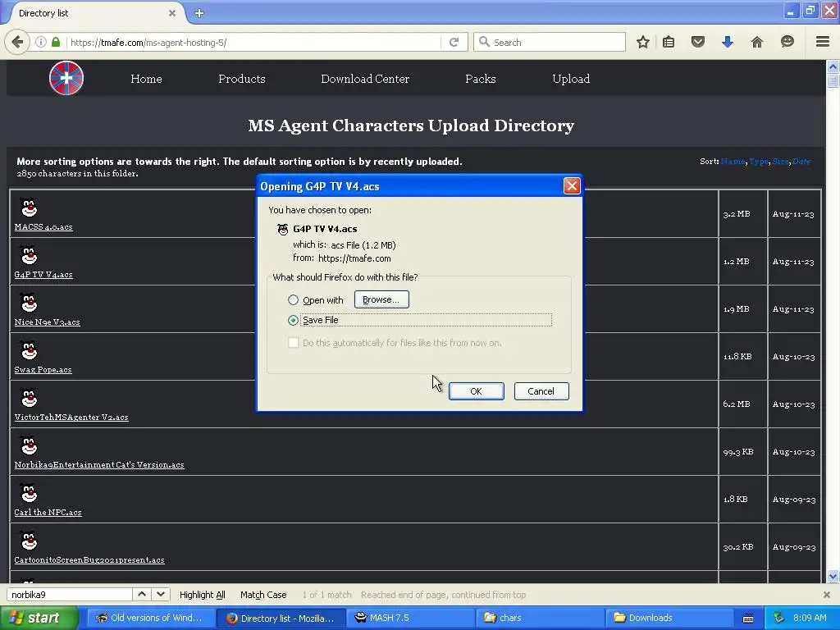Sort directory by Date link
Image resolution: width=840 pixels, height=630 pixels.
click(801, 162)
